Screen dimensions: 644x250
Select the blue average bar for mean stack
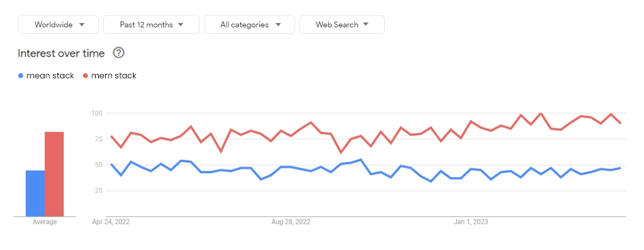35,193
